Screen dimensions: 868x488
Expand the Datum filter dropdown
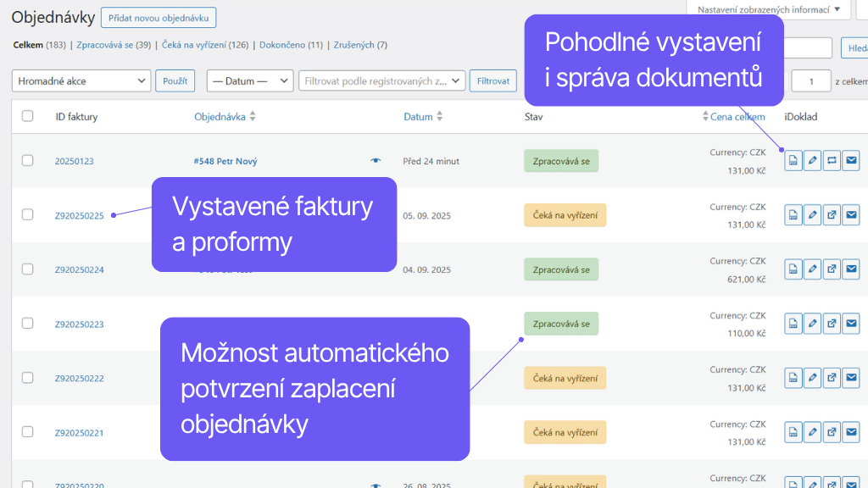[x=250, y=80]
